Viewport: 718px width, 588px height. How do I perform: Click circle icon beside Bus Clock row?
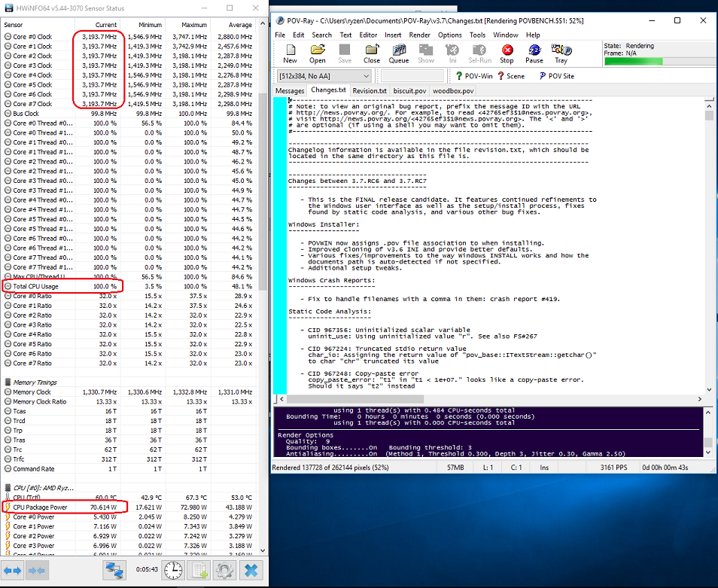click(8, 114)
